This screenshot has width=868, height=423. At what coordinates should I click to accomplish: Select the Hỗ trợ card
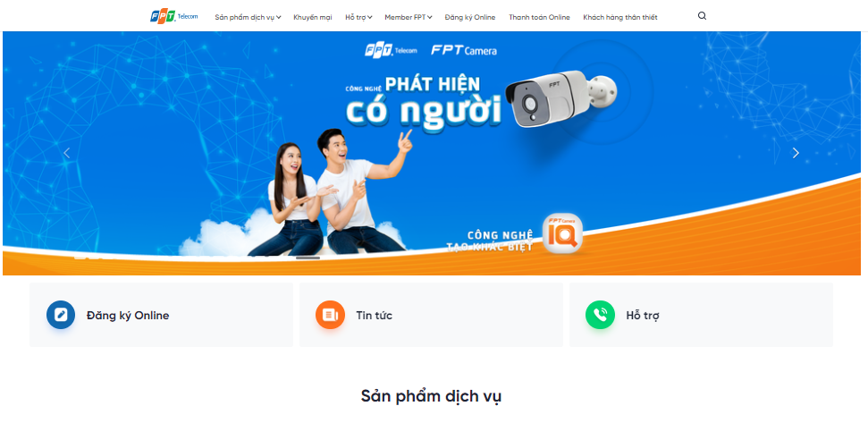pyautogui.click(x=701, y=315)
